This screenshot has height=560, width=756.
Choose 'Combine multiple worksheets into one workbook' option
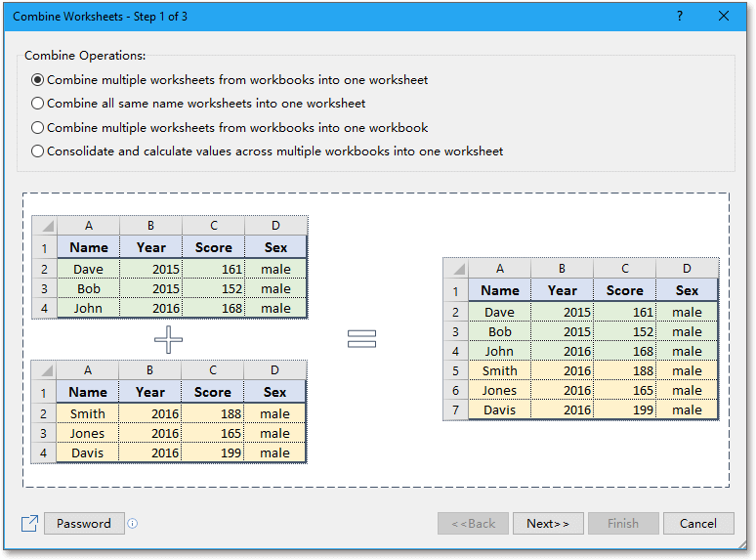(x=38, y=128)
